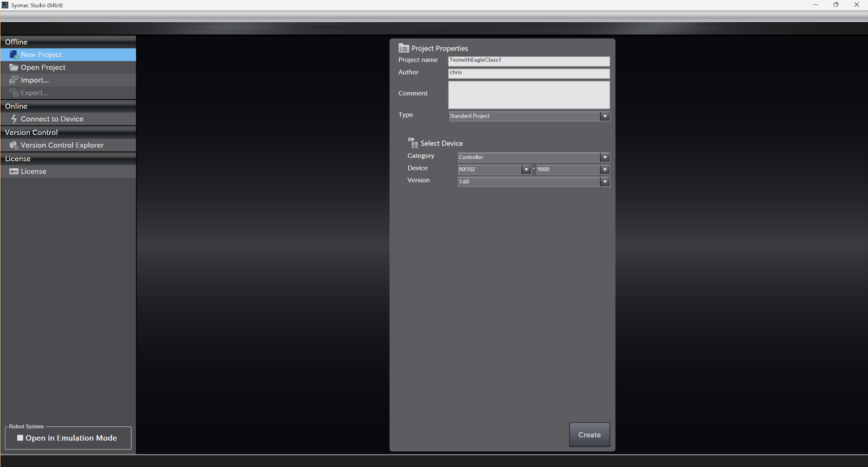
Task: Click the License card icon
Action: [x=14, y=172]
